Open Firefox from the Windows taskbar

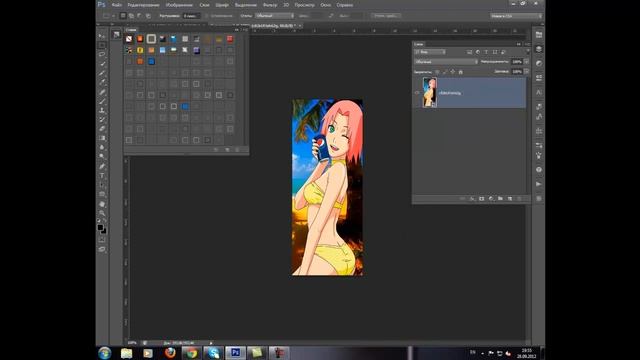[170, 352]
